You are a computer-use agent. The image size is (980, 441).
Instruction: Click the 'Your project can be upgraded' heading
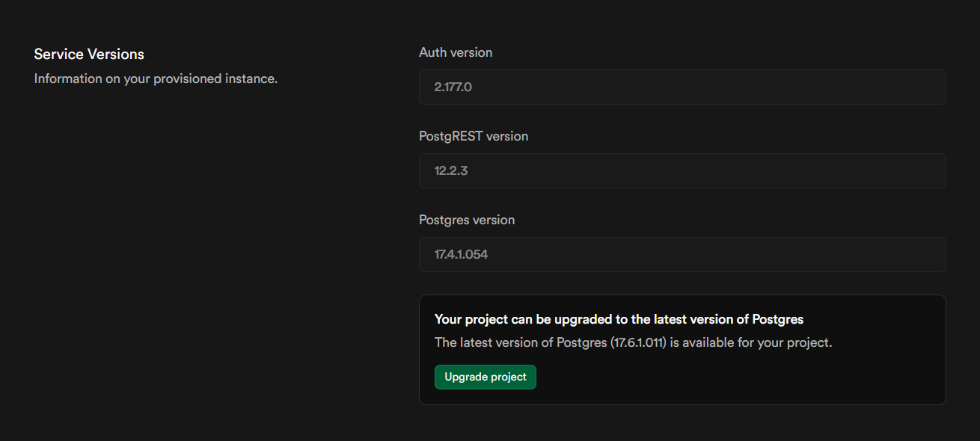click(619, 319)
